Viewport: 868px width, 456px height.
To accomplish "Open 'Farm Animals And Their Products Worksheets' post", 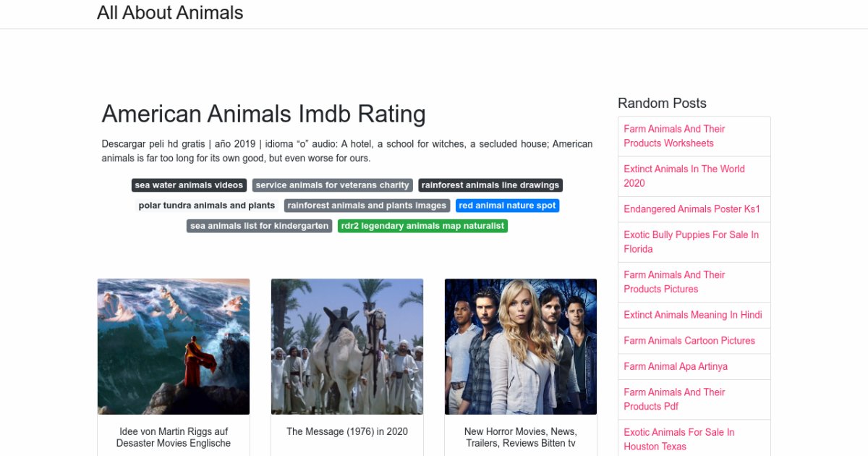I will click(674, 136).
